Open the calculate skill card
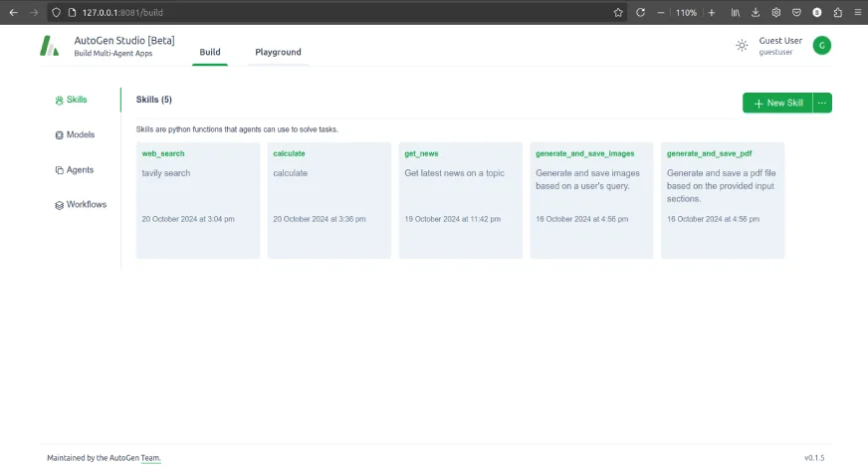868x471 pixels. pyautogui.click(x=329, y=200)
